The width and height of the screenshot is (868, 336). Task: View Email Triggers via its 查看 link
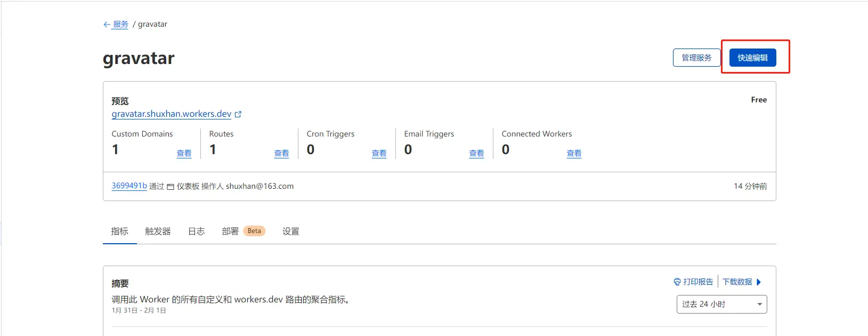(476, 153)
